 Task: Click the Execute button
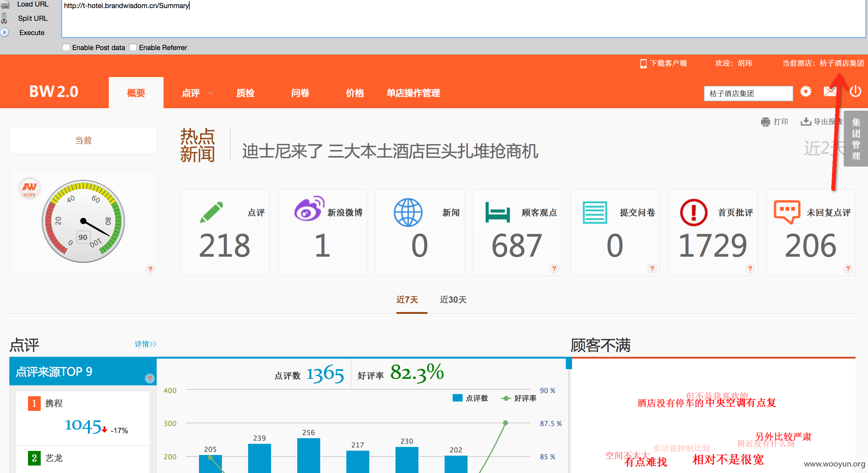click(x=32, y=33)
